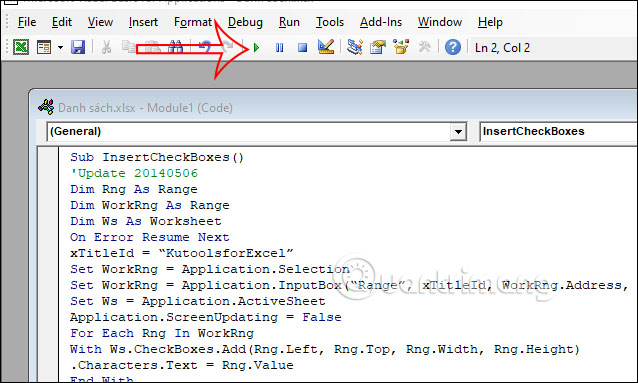This screenshot has width=638, height=383.
Task: Run the macro with green play button
Action: (256, 48)
